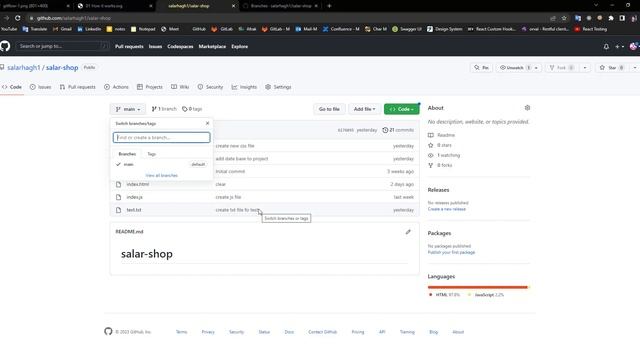Click the index.html file icon
The width and height of the screenshot is (640, 360).
point(118,184)
